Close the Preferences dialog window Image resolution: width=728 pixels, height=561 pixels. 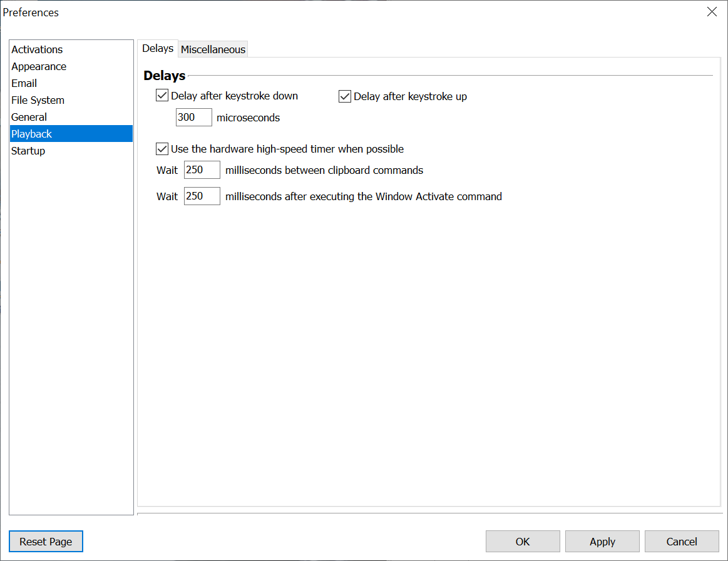[x=712, y=12]
